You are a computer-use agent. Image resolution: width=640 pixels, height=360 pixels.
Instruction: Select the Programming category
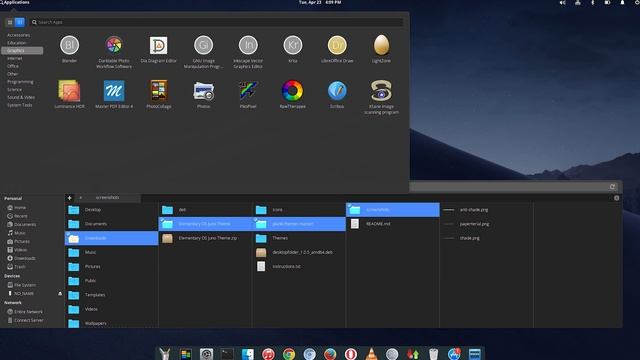tap(20, 82)
